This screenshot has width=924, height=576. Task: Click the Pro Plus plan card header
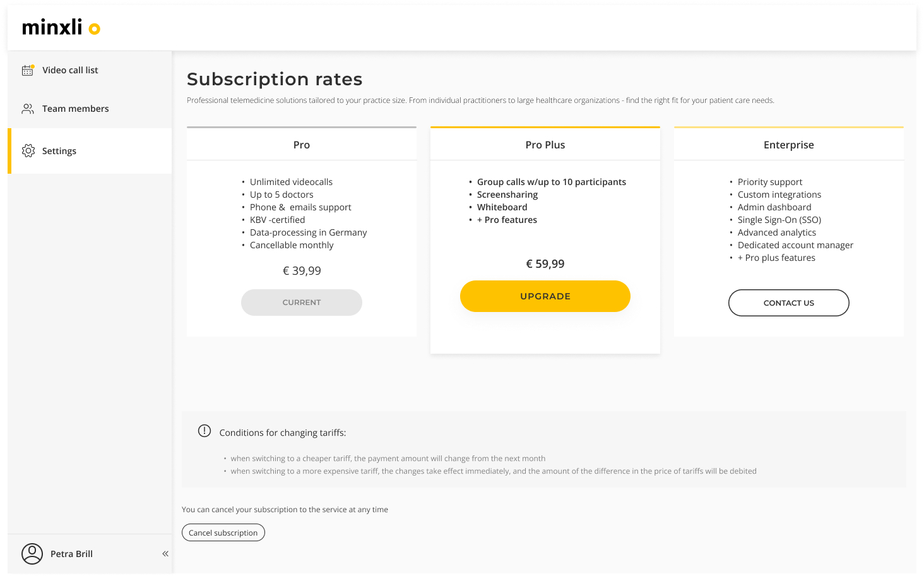[545, 145]
